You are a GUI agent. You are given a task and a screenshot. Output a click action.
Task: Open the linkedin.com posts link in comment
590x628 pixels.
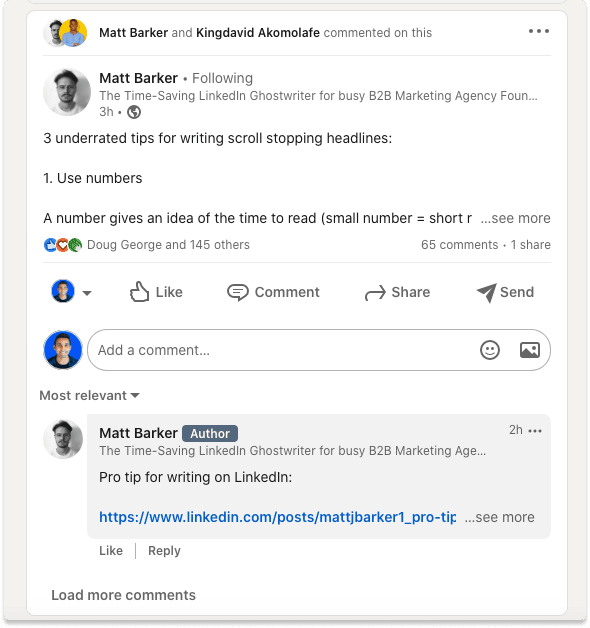tap(277, 517)
